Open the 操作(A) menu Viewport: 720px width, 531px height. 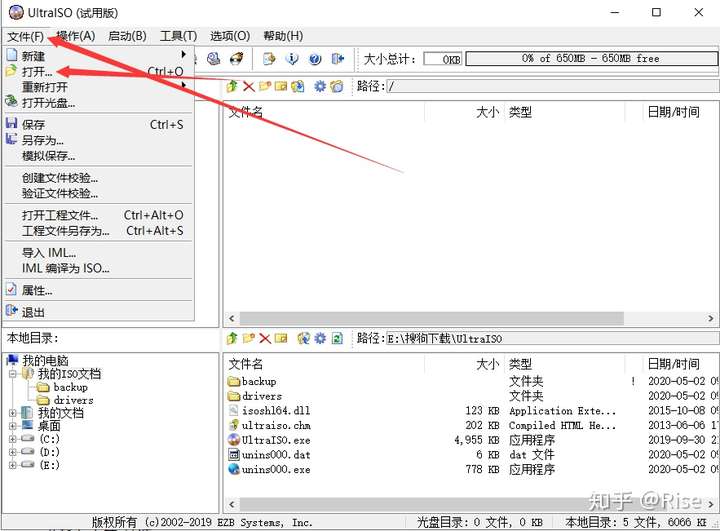click(x=76, y=36)
